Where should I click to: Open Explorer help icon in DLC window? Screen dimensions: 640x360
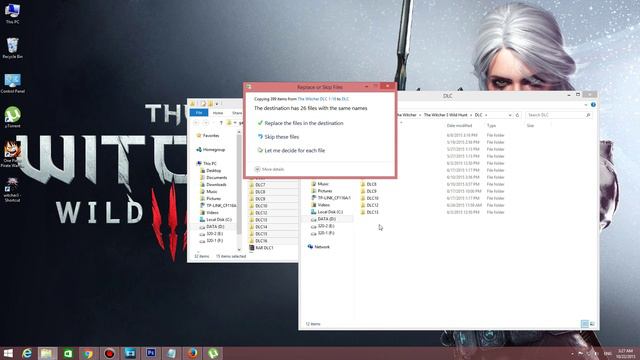(593, 105)
